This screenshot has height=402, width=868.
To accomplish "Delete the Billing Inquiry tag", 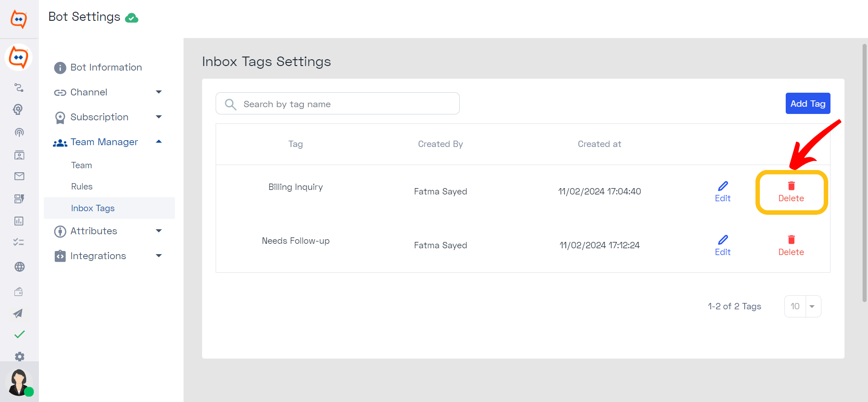I will [x=791, y=192].
